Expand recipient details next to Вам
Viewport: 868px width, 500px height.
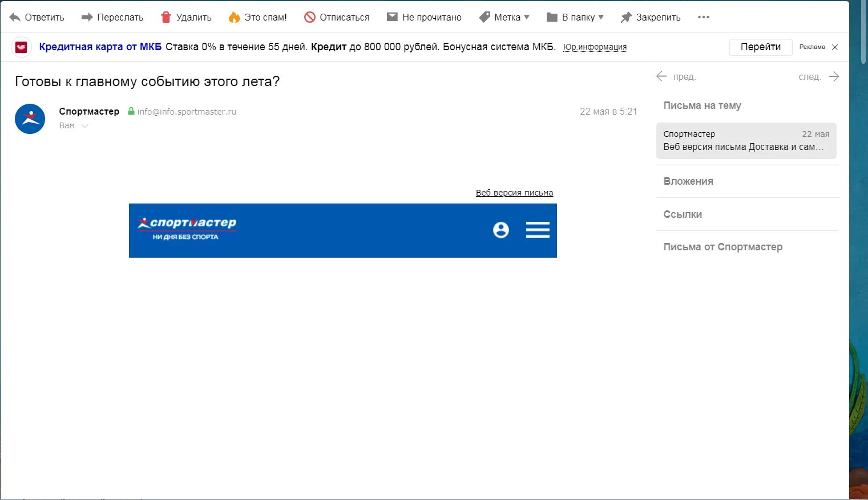84,126
